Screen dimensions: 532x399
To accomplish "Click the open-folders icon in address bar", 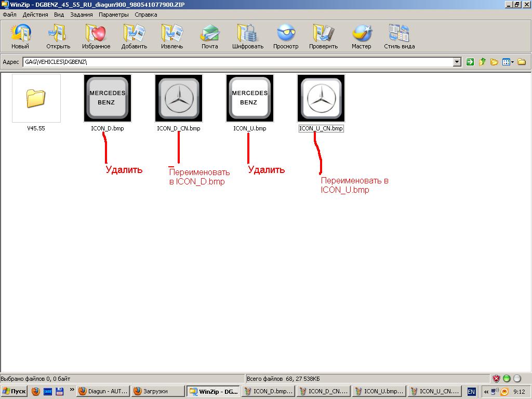I will pos(495,62).
